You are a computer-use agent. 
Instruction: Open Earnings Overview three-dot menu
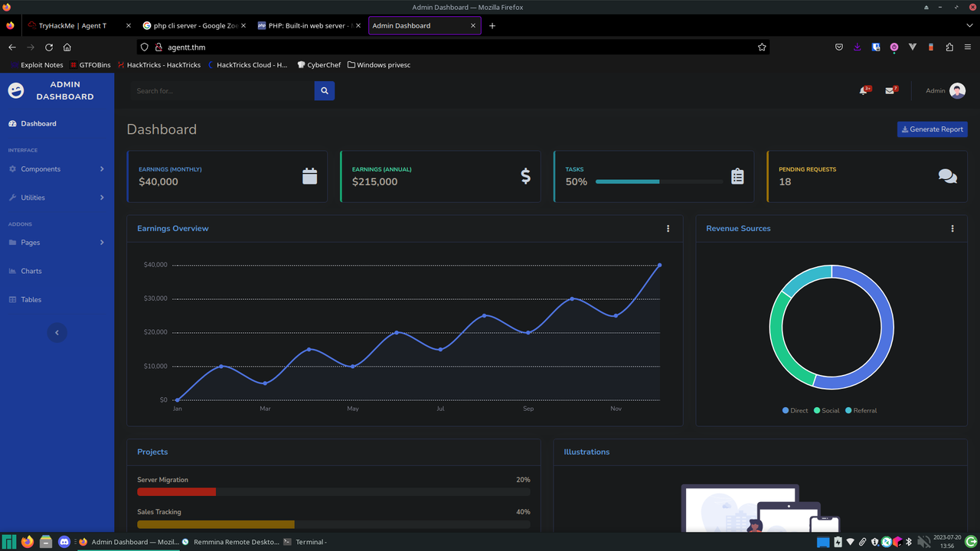[x=668, y=229]
